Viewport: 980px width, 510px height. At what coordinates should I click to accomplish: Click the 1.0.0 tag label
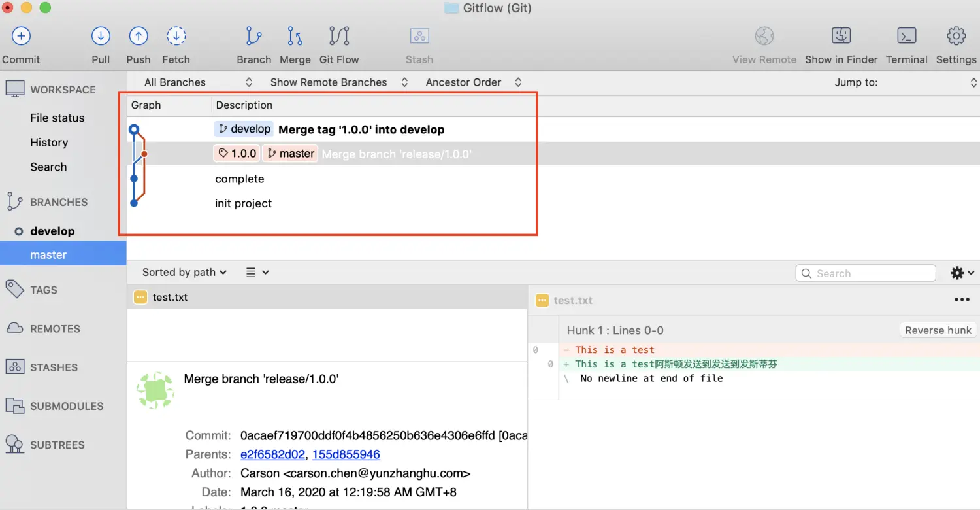pos(237,154)
